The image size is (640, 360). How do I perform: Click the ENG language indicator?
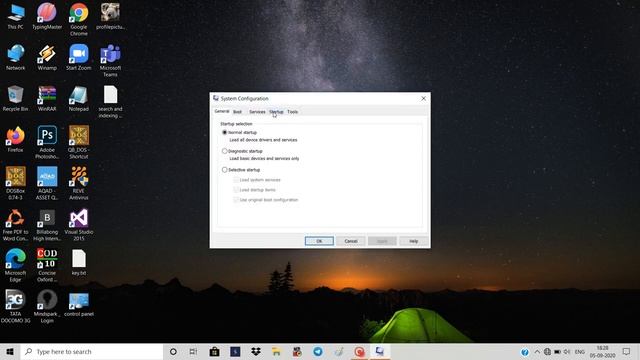tap(580, 351)
